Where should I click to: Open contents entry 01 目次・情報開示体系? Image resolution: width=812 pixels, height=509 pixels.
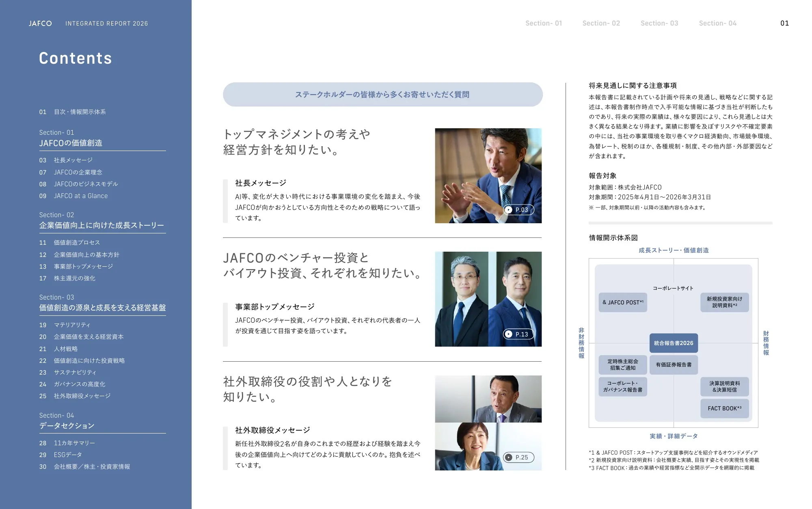coord(73,112)
